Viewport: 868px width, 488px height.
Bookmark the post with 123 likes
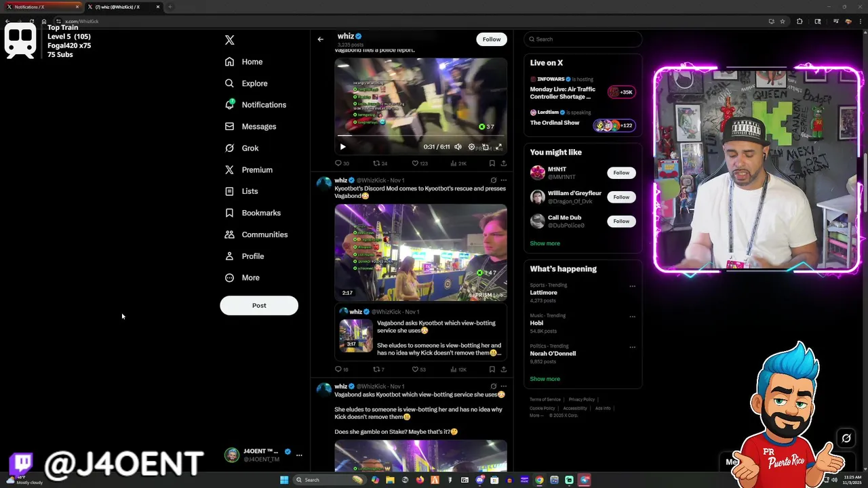pos(492,163)
